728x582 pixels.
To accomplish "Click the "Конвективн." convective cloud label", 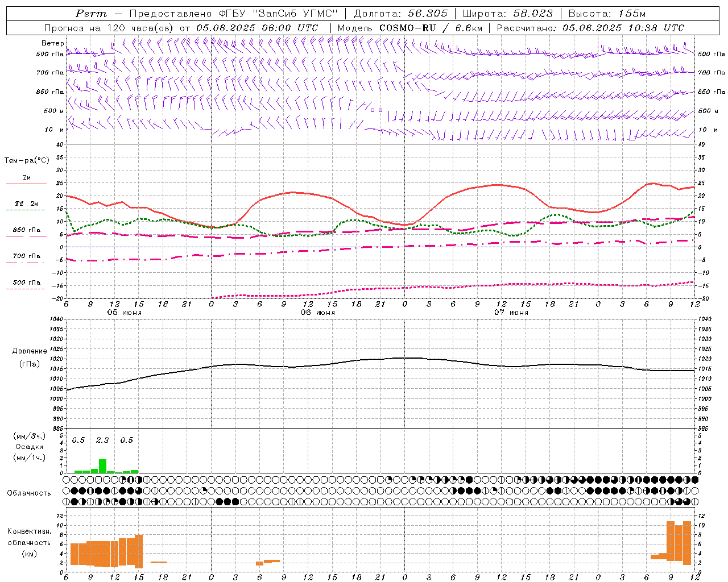I will tap(30, 531).
